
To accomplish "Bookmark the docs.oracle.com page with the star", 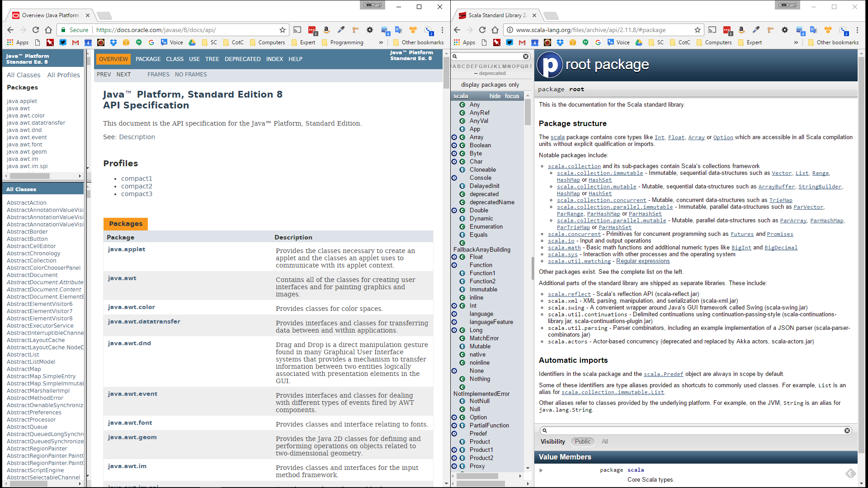I will click(x=283, y=30).
